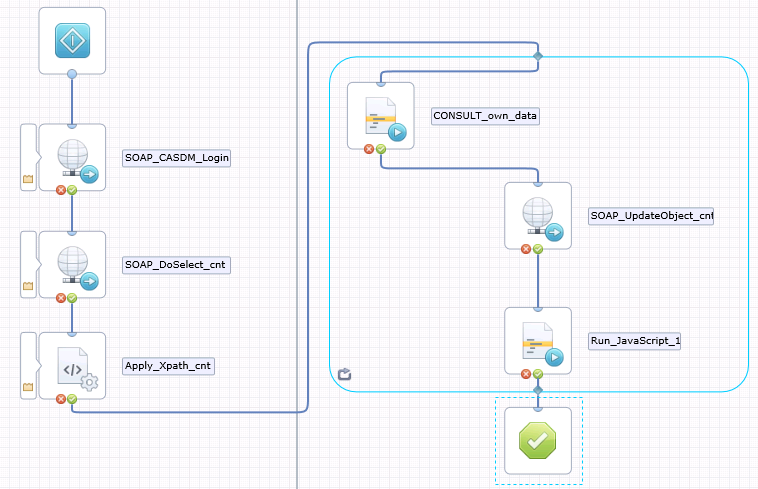758x489 pixels.
Task: Select the Apply_Xpath_cnt code operator
Action: click(72, 365)
